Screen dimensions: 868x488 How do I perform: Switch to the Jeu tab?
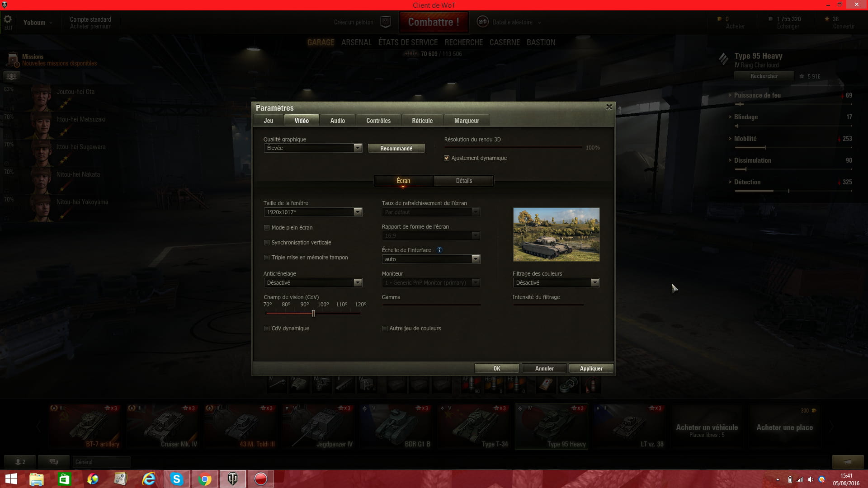tap(269, 121)
